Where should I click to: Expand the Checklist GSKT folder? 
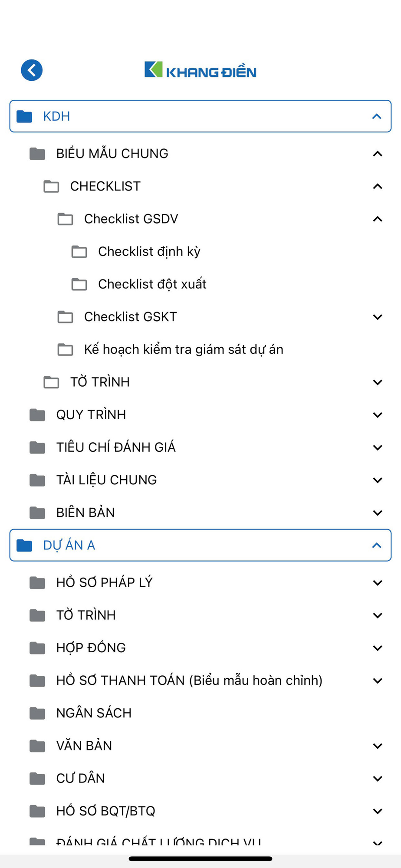coord(378,317)
